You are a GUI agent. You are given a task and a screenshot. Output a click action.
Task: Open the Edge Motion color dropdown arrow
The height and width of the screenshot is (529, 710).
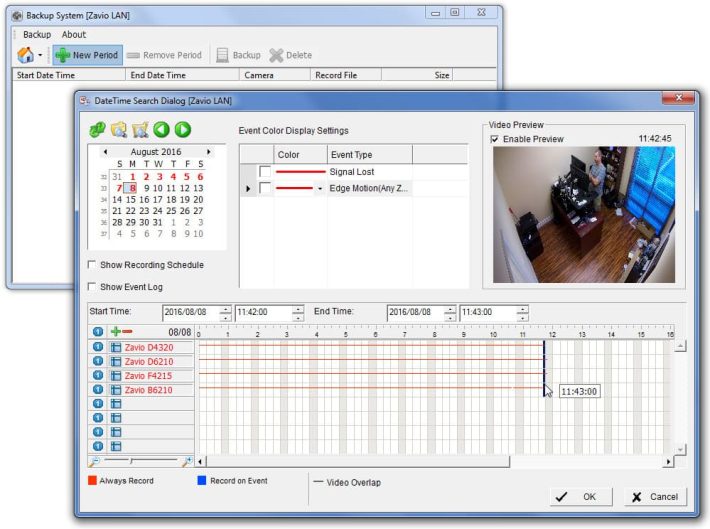pos(319,188)
